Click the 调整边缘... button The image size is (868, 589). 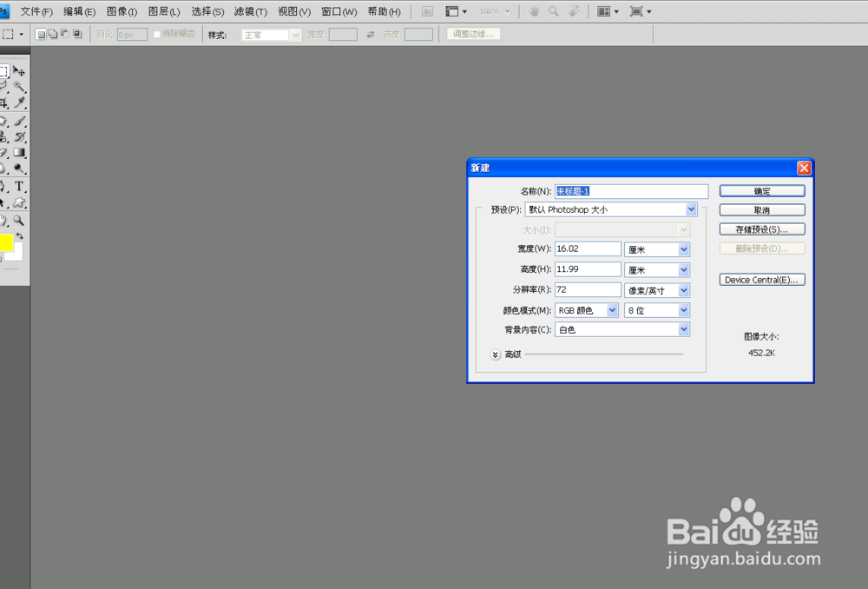coord(473,35)
